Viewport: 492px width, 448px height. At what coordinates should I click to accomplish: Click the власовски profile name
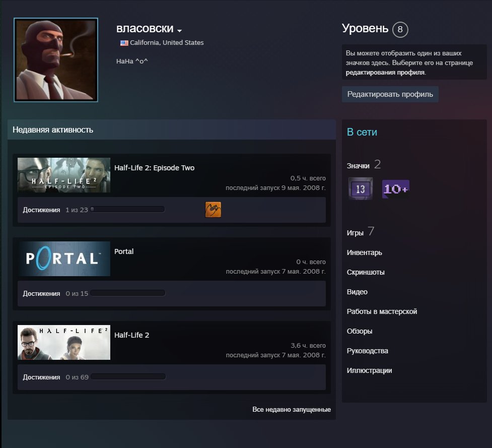(145, 29)
